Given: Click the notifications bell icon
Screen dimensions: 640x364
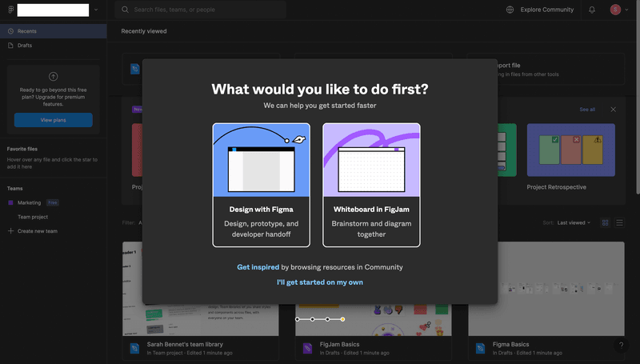Looking at the screenshot, I should click(x=592, y=10).
